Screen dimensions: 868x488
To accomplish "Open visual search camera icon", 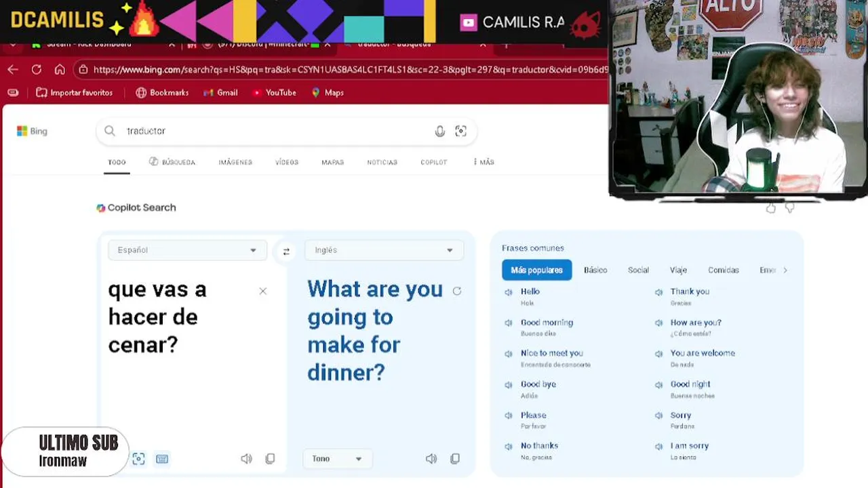I will 461,131.
